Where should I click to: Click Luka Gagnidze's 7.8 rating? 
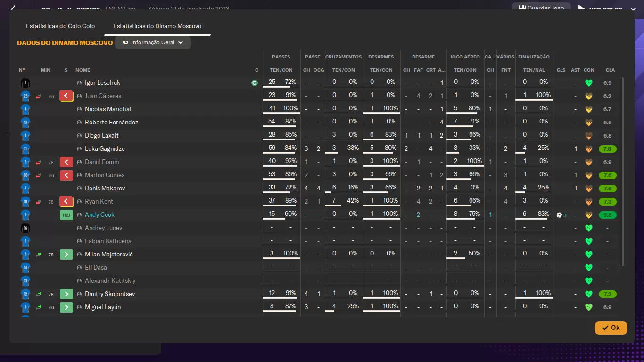pos(608,149)
